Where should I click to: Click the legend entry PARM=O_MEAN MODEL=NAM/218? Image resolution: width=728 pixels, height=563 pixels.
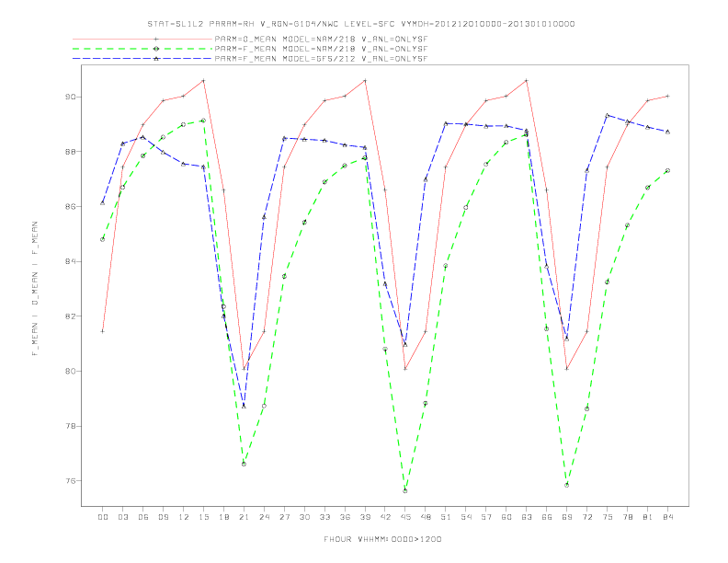pyautogui.click(x=321, y=39)
